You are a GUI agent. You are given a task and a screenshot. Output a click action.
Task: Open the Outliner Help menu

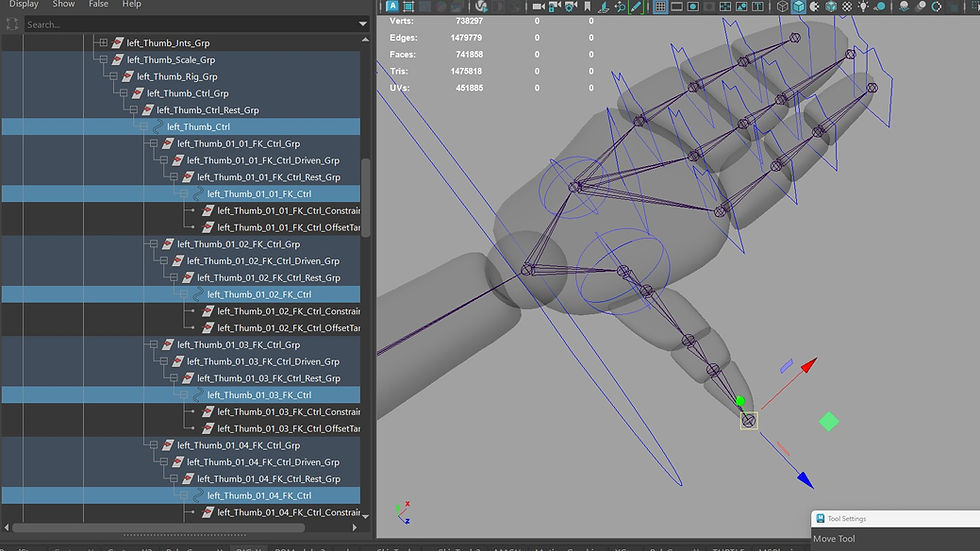[x=131, y=4]
